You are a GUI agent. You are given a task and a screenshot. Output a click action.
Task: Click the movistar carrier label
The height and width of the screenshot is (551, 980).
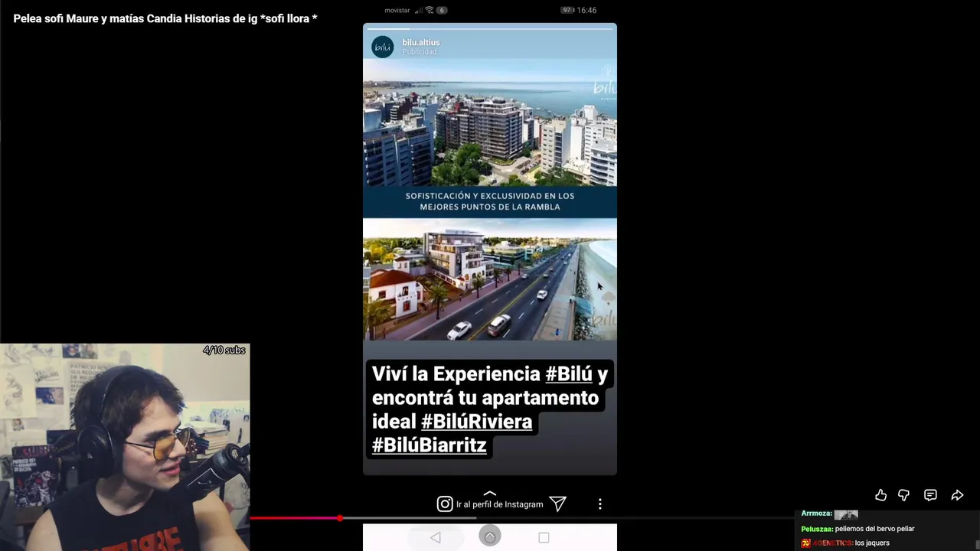click(397, 11)
